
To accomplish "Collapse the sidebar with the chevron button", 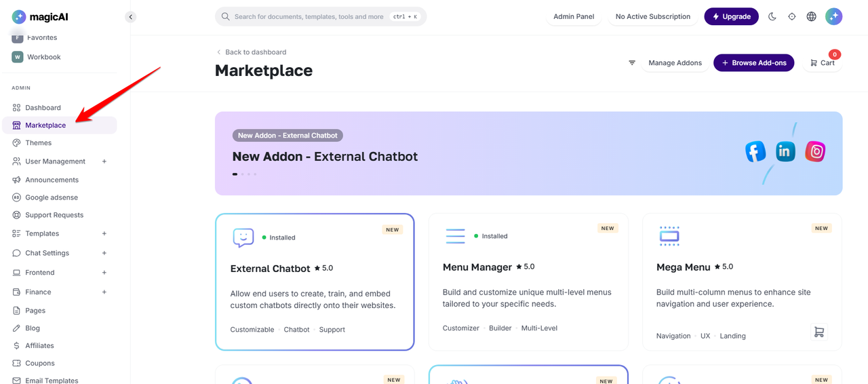I will pos(131,17).
